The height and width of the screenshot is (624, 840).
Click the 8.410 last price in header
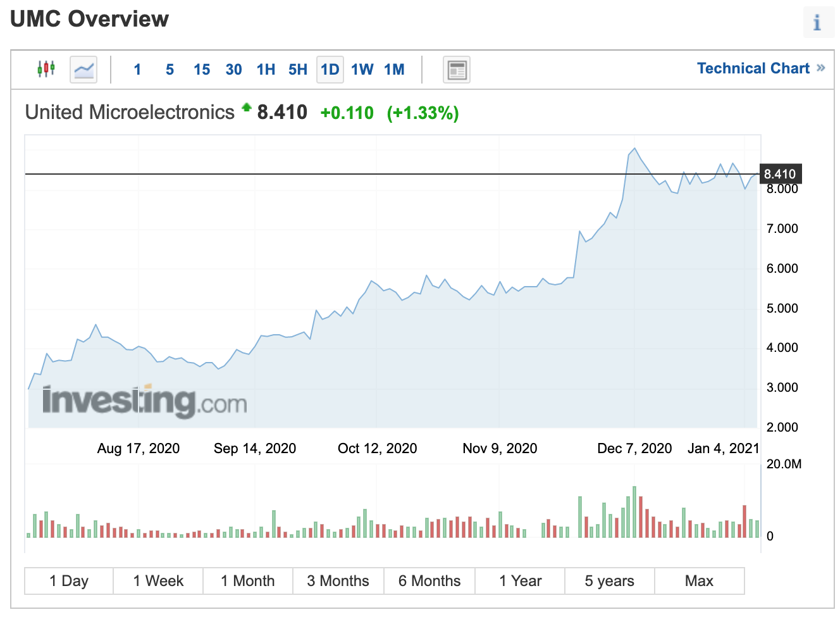coord(282,112)
